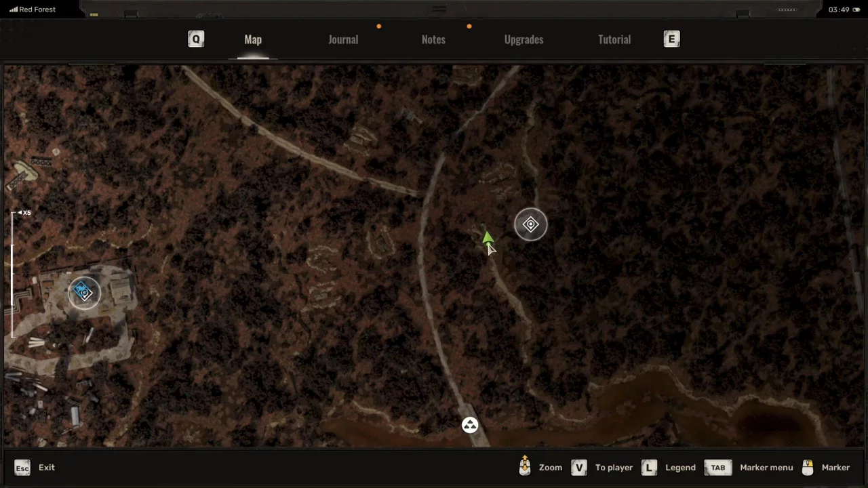Click the 03:49 clock

(839, 9)
